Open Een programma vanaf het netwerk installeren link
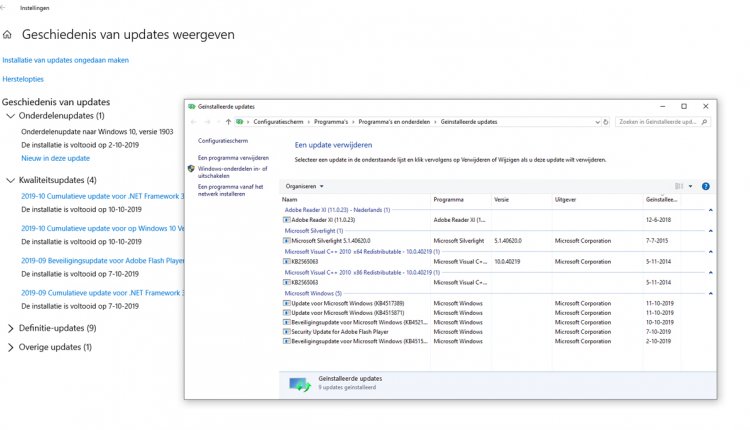Image resolution: width=750 pixels, height=430 pixels. (231, 190)
